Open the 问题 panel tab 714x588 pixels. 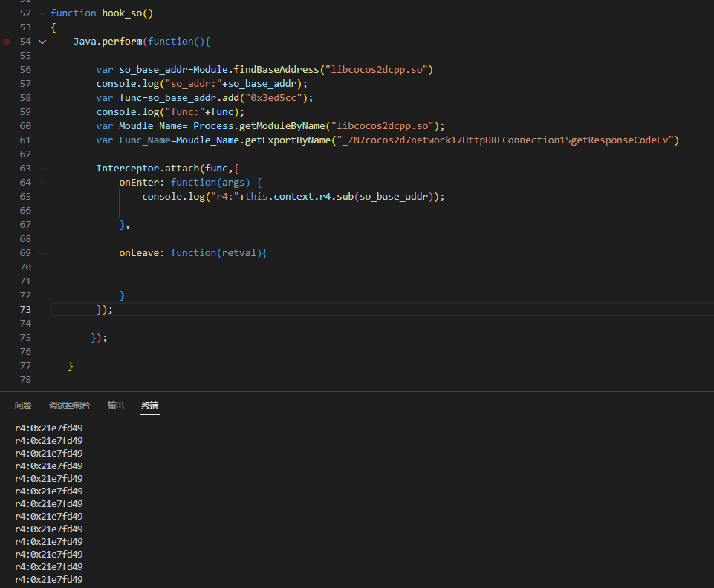pos(23,405)
